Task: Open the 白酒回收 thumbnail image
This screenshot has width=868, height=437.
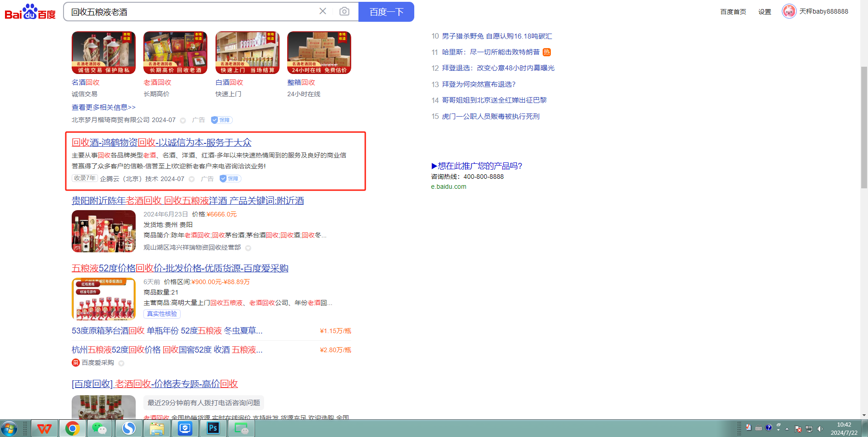Action: pyautogui.click(x=247, y=53)
